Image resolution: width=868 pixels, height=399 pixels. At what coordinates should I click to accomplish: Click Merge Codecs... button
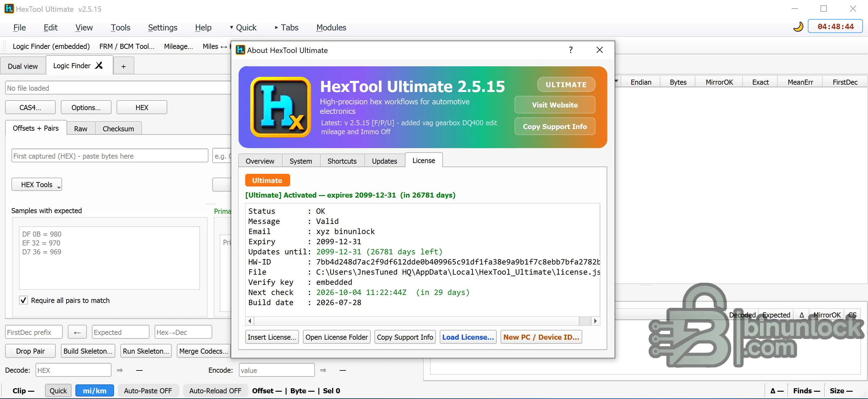coord(203,351)
